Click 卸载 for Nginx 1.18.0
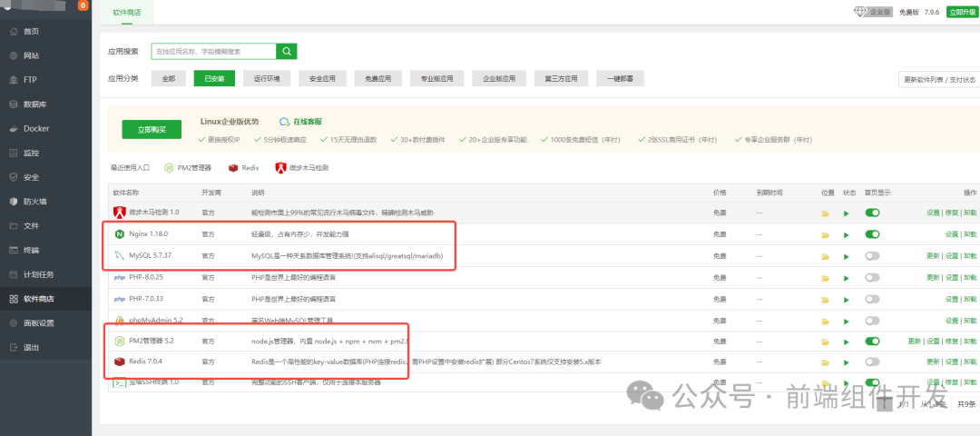 969,234
